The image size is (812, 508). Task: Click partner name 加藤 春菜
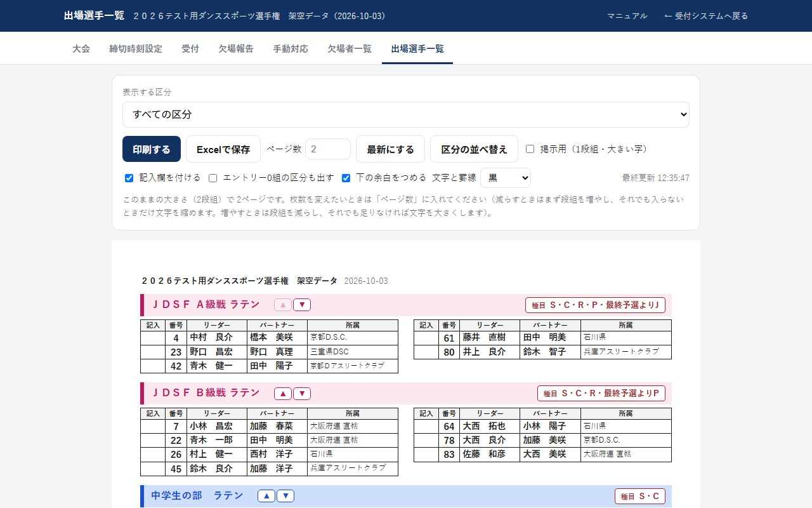[272, 426]
